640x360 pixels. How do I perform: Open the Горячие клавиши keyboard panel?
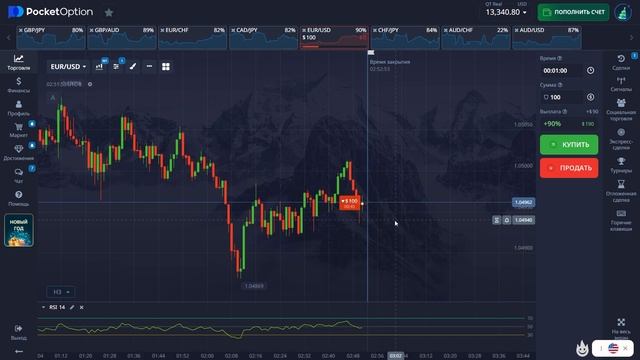(x=621, y=220)
